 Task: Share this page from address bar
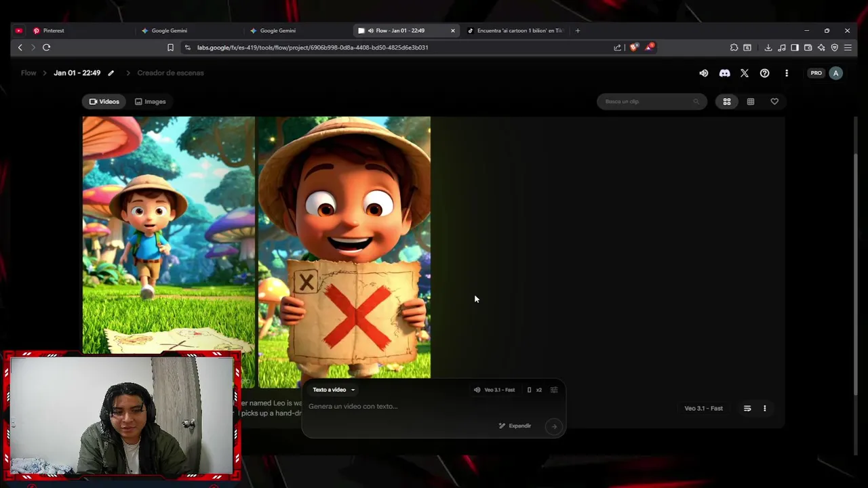click(617, 47)
